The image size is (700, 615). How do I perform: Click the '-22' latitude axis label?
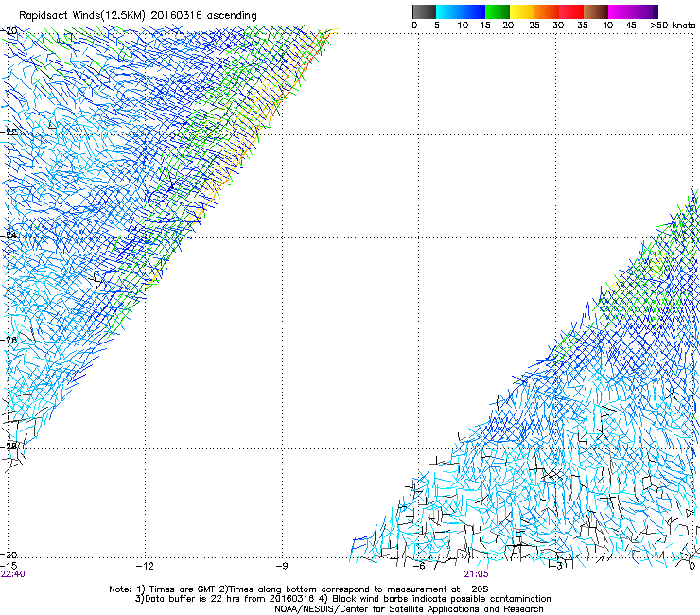(x=9, y=132)
